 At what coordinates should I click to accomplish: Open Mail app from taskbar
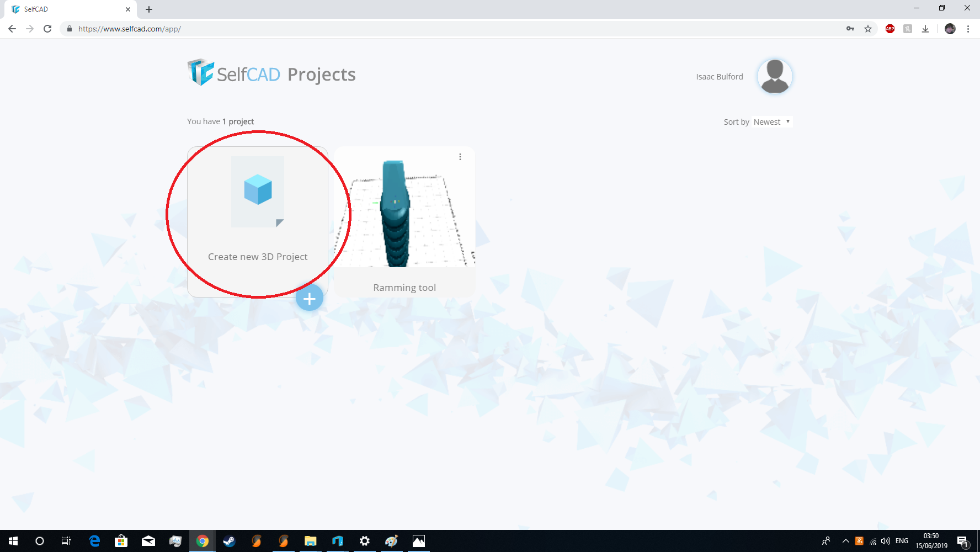[148, 541]
